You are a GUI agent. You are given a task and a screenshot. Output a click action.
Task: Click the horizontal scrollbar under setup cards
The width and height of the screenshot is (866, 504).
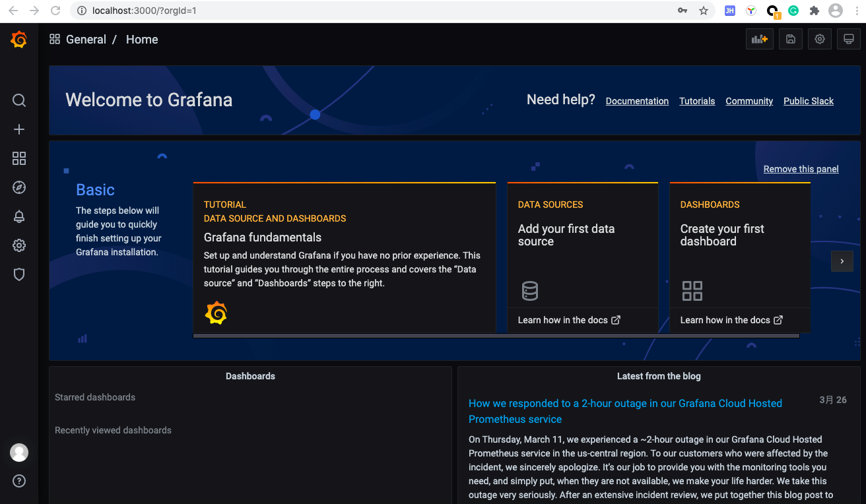pyautogui.click(x=496, y=336)
